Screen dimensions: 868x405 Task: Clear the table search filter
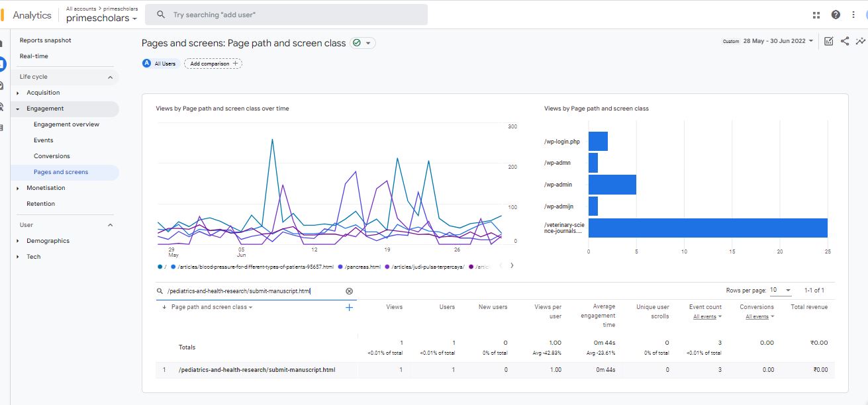pos(349,291)
